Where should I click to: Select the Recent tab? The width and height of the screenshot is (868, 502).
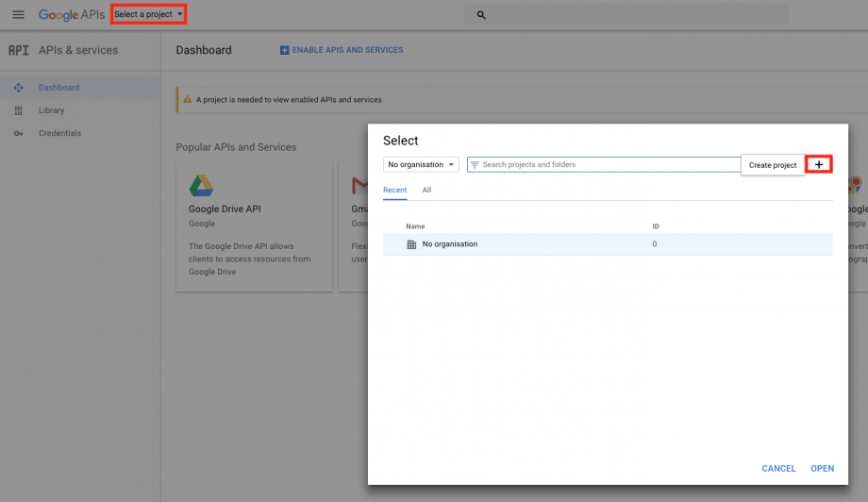[394, 190]
